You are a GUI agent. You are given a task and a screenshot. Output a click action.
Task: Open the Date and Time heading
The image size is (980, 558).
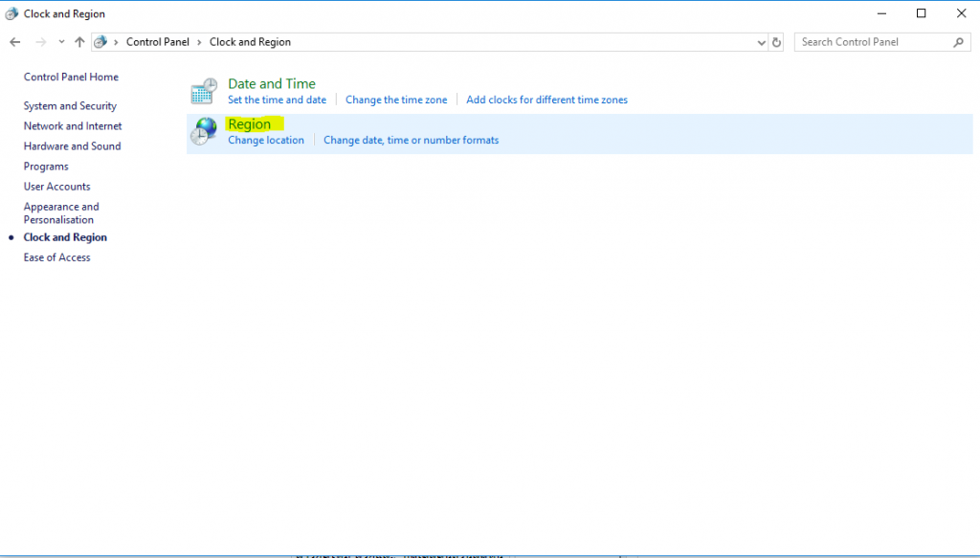click(271, 83)
